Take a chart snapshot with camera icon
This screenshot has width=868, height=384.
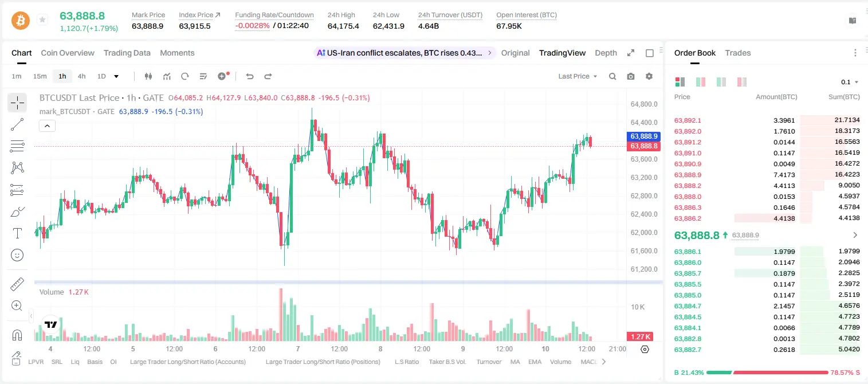(x=631, y=76)
